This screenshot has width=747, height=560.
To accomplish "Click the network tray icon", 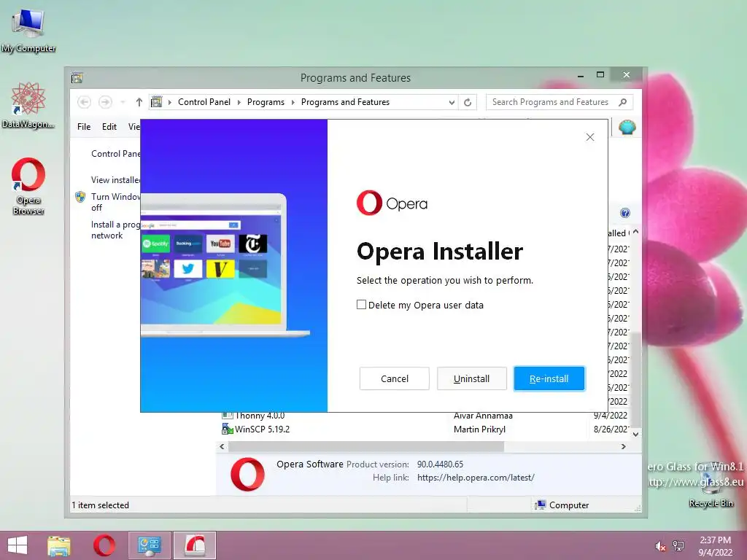I will pyautogui.click(x=678, y=546).
